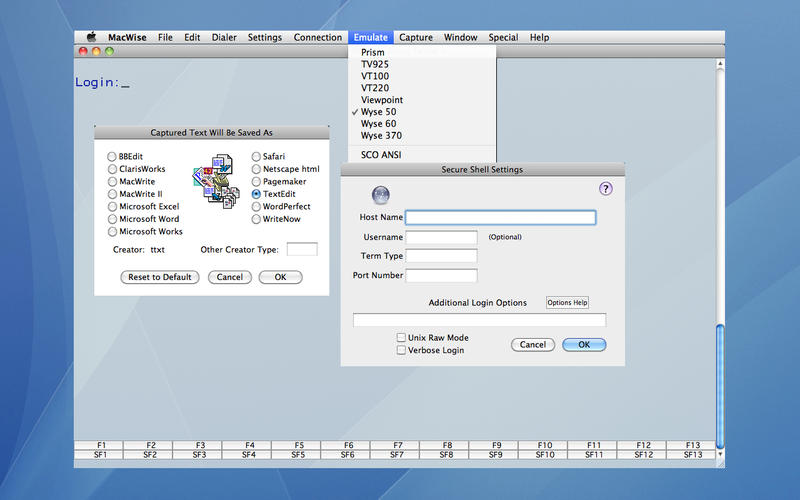Open the Dialer menu
Screen dimensions: 800x500
tap(224, 37)
